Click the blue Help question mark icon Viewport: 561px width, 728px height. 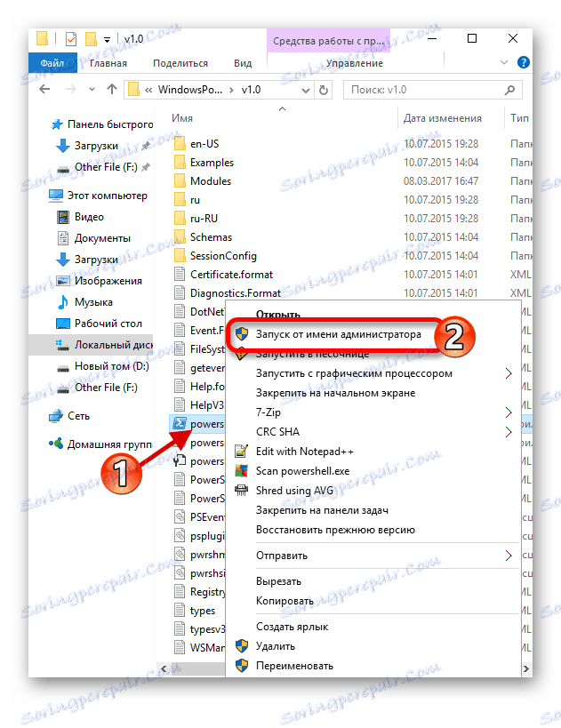[x=524, y=62]
